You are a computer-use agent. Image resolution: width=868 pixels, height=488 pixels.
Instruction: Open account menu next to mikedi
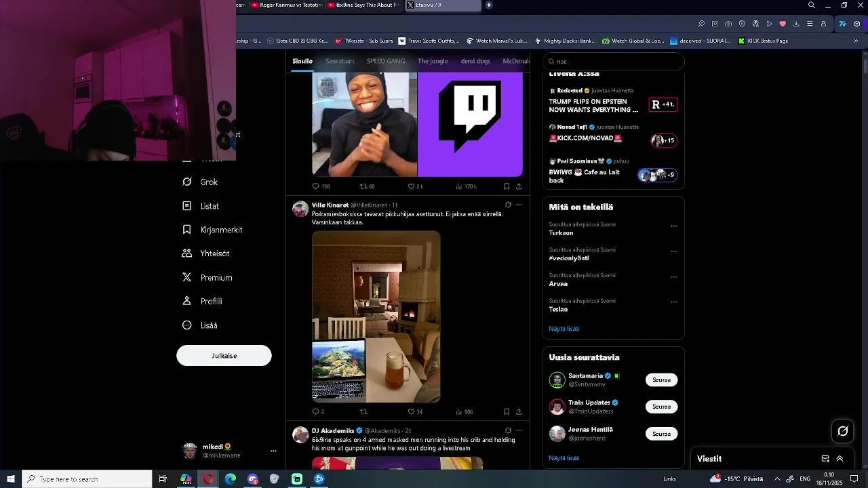[273, 451]
